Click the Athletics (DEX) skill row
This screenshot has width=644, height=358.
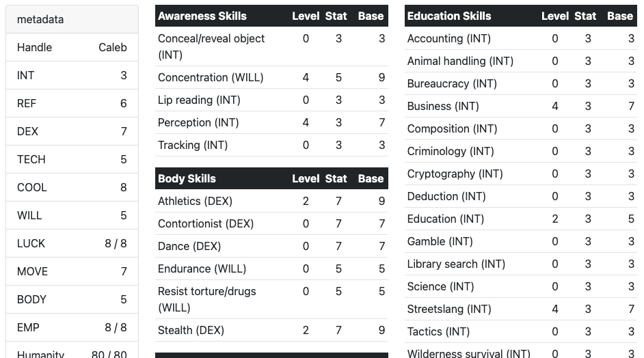coord(271,201)
